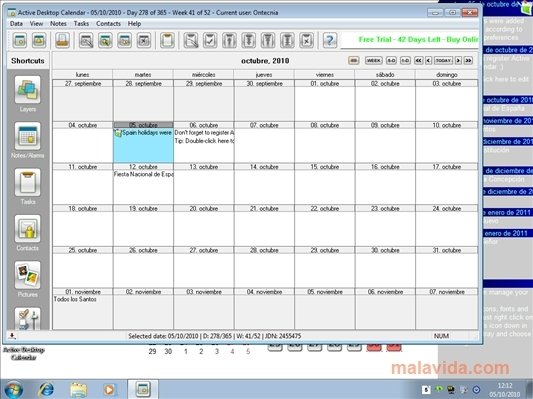The width and height of the screenshot is (533, 399).
Task: Switch to 1-D day view
Action: click(405, 60)
